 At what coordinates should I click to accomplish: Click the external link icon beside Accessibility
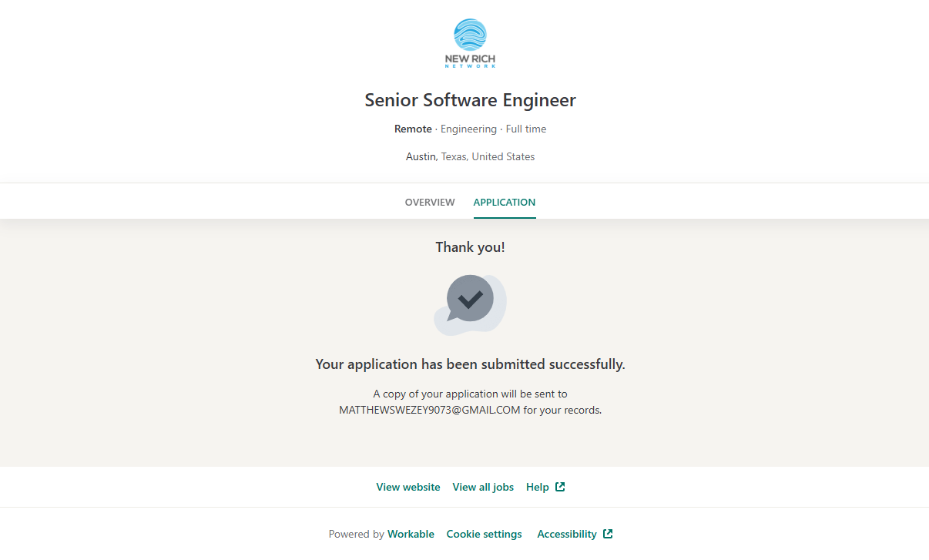(608, 534)
